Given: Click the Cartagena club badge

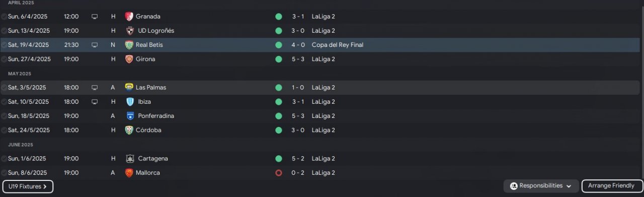Looking at the screenshot, I should [129, 159].
